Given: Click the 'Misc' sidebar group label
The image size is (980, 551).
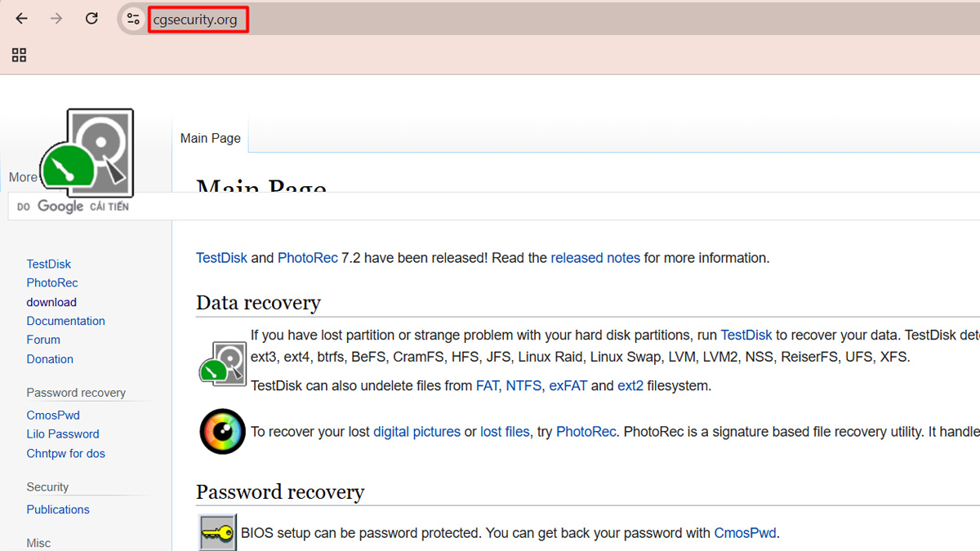Looking at the screenshot, I should (x=38, y=543).
